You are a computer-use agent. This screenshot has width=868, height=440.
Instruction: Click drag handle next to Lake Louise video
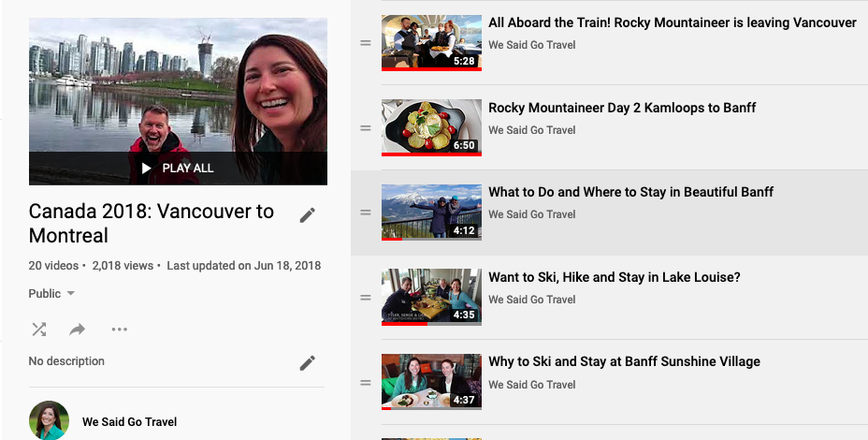(x=366, y=298)
